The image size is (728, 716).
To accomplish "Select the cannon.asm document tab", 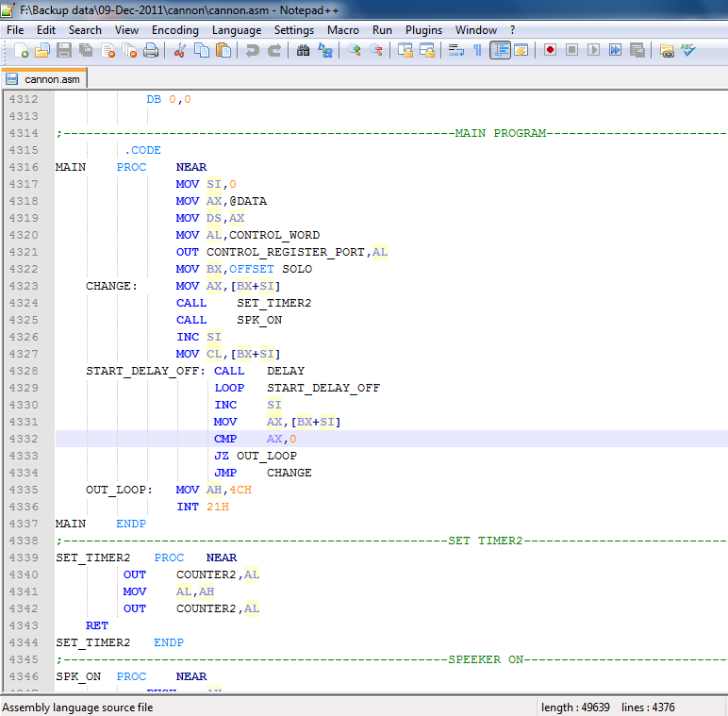I will [x=45, y=79].
